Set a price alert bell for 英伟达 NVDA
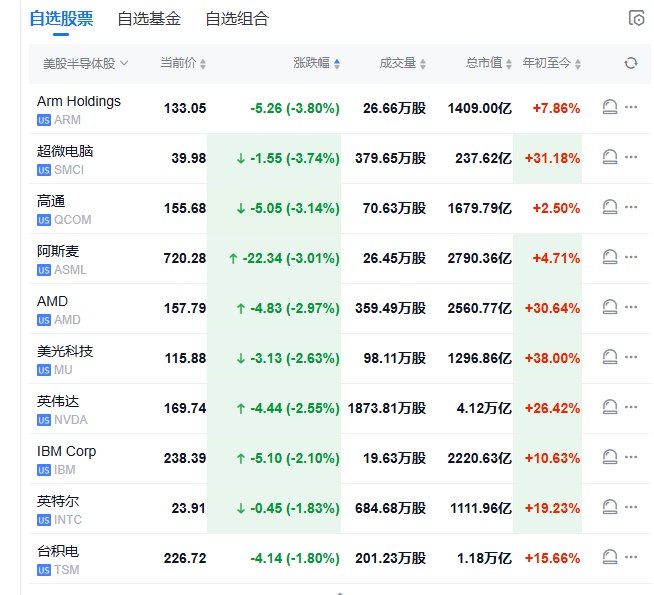Image resolution: width=654 pixels, height=595 pixels. click(610, 407)
